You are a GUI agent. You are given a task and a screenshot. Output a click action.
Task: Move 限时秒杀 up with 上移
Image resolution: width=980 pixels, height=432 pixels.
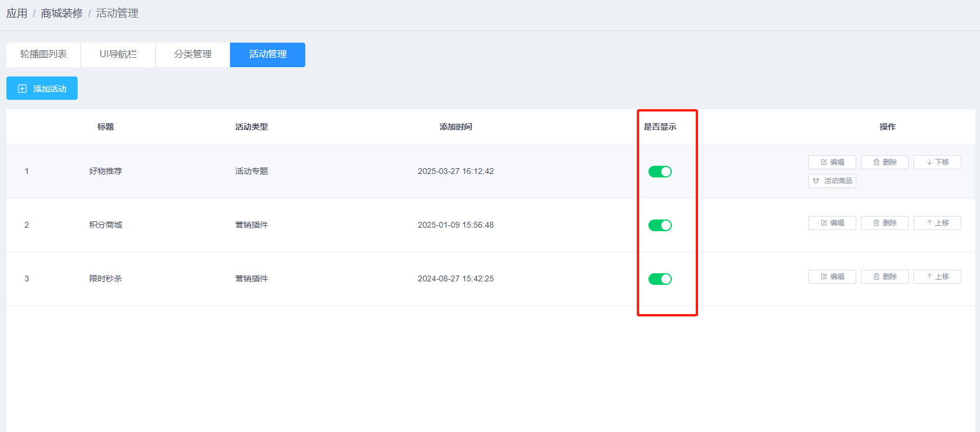coord(937,277)
